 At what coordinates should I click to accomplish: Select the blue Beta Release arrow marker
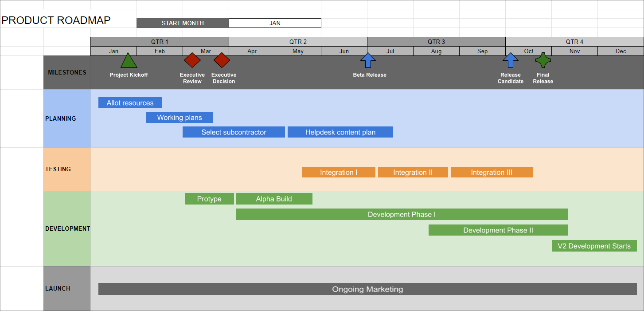[368, 60]
